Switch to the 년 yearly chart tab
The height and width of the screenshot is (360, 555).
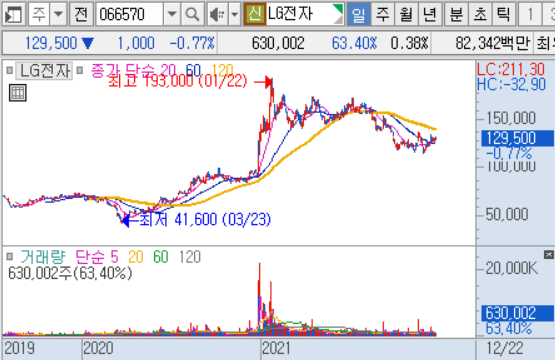(x=430, y=15)
